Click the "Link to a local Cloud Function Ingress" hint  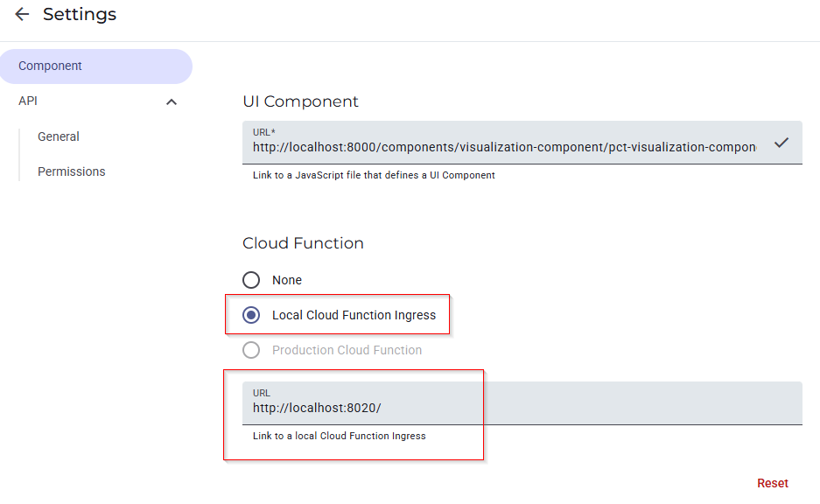pyautogui.click(x=339, y=436)
